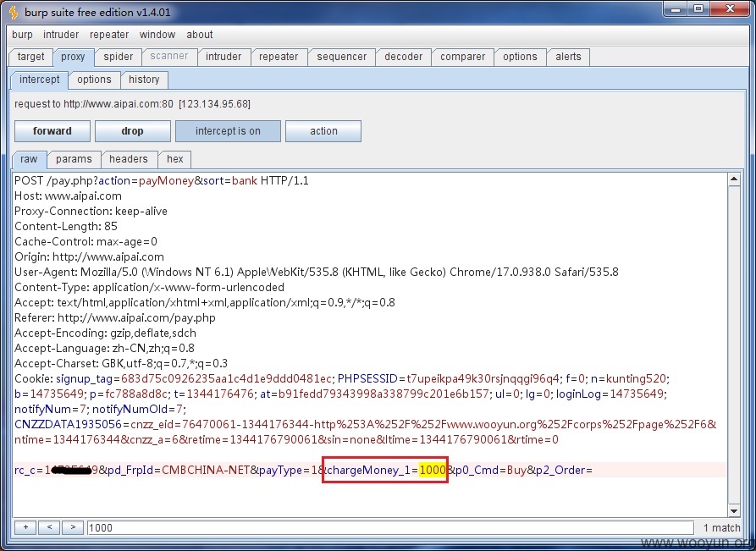Go to next search match
Viewport: 756px width, 551px height.
(73, 527)
